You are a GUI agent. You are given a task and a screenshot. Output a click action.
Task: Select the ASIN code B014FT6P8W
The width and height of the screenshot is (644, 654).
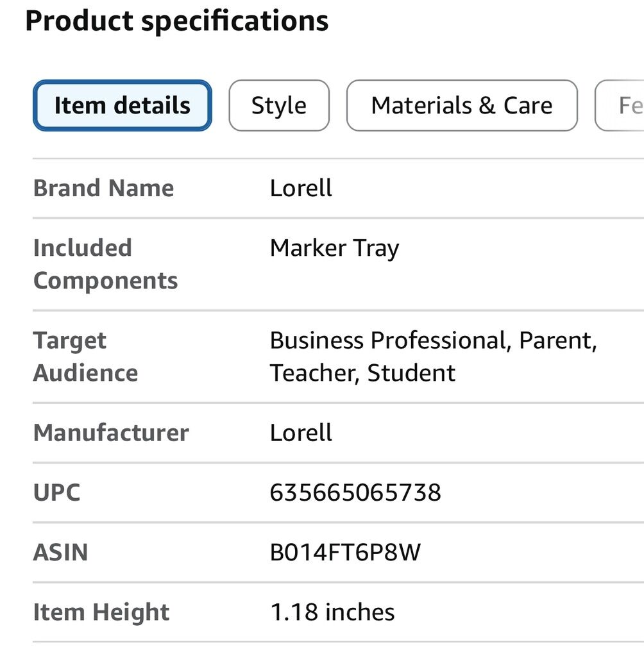coord(345,553)
